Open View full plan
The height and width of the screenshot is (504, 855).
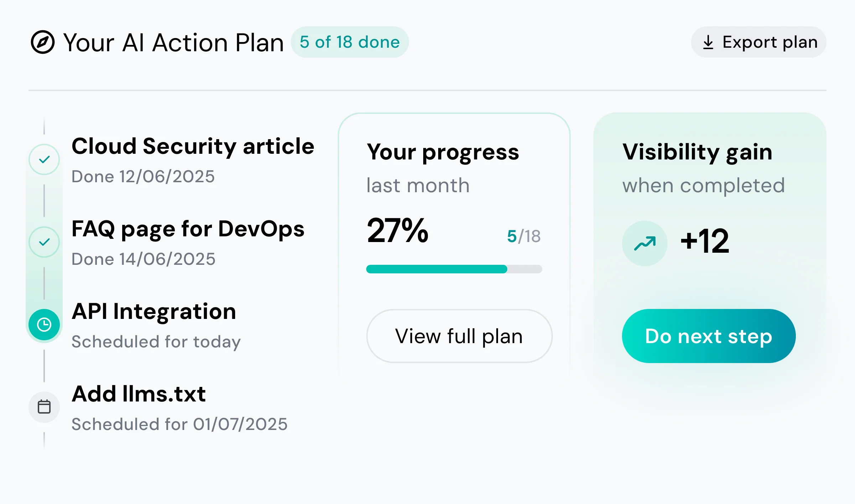click(459, 336)
